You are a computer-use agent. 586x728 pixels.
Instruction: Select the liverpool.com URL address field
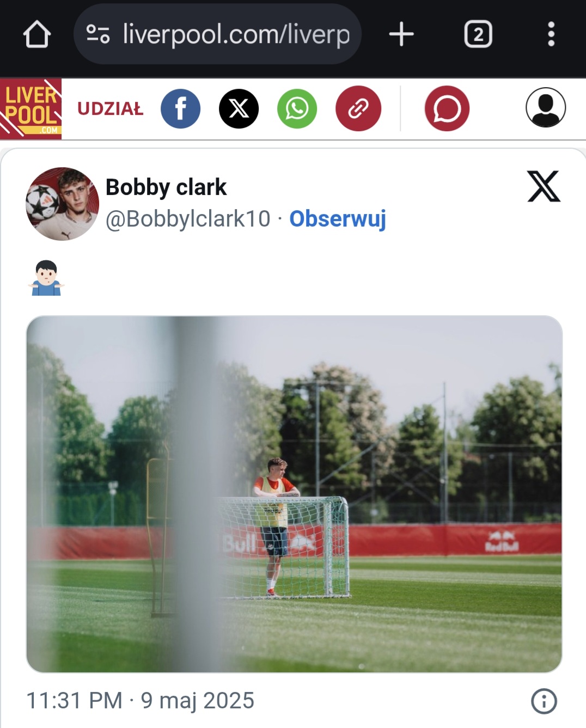tap(218, 34)
